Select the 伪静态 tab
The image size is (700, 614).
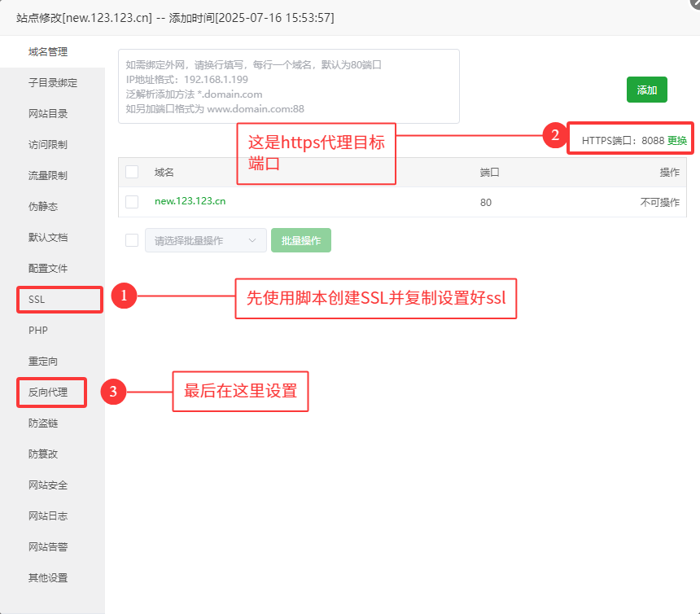(43, 206)
